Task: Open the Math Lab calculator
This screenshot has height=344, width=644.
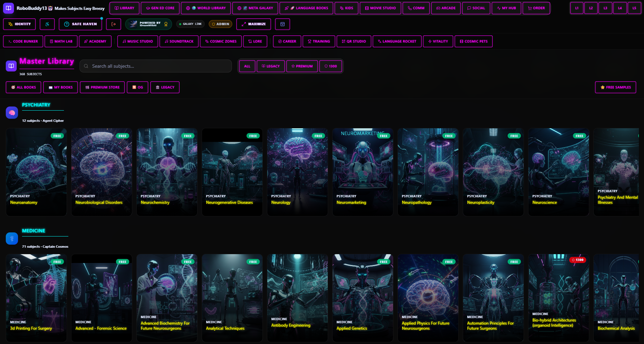Action: coord(61,42)
